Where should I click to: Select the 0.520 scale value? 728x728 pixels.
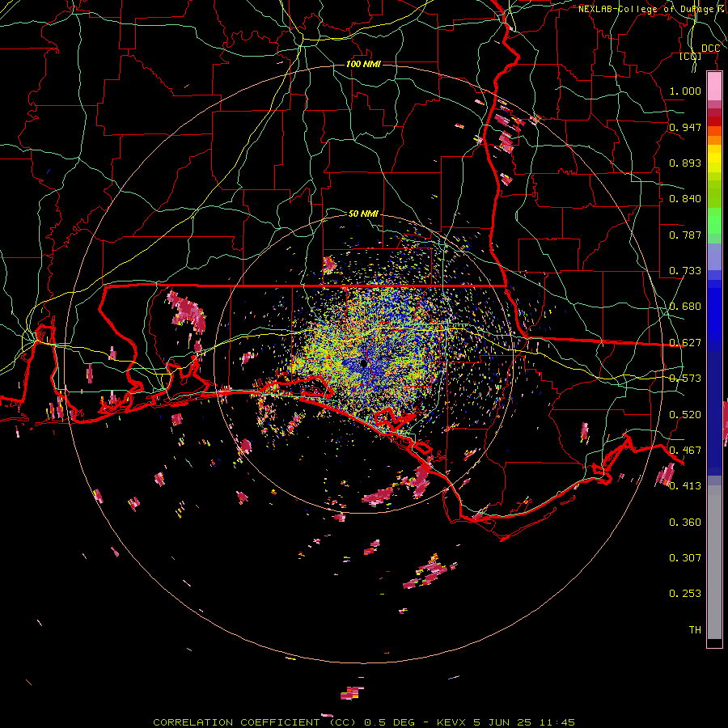pyautogui.click(x=685, y=415)
